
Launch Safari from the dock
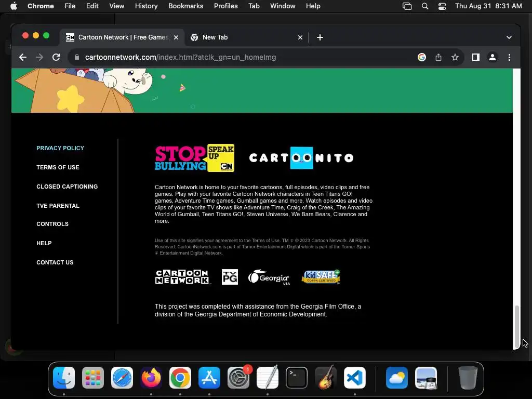pyautogui.click(x=122, y=377)
